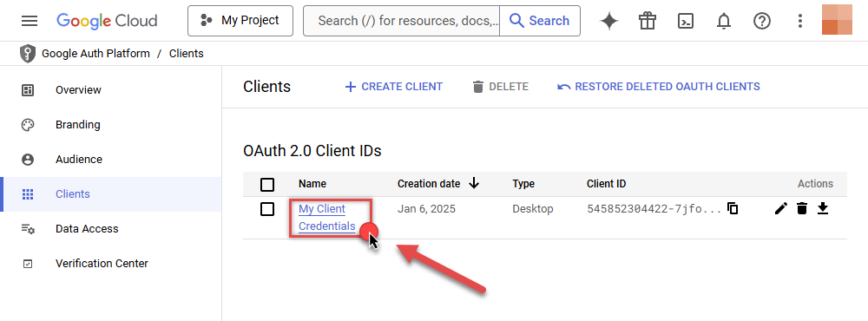Click the Jan 6, 2025 date cell
The height and width of the screenshot is (321, 868).
[426, 209]
